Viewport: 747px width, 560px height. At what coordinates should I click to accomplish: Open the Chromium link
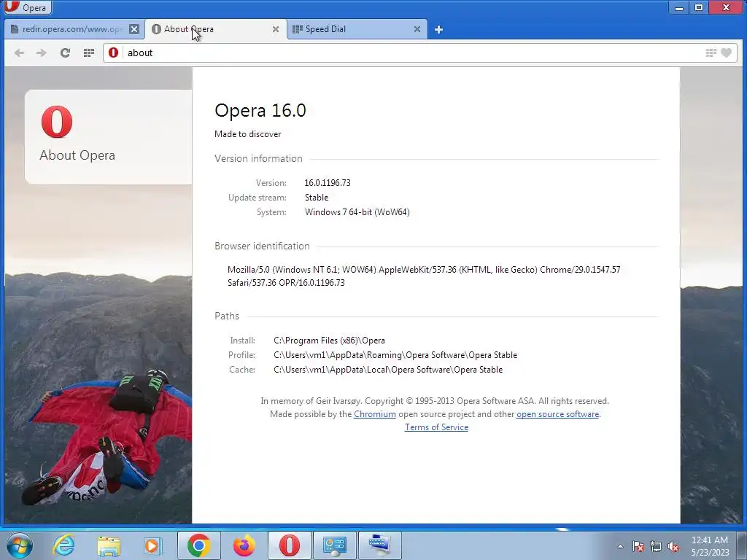[x=374, y=414]
